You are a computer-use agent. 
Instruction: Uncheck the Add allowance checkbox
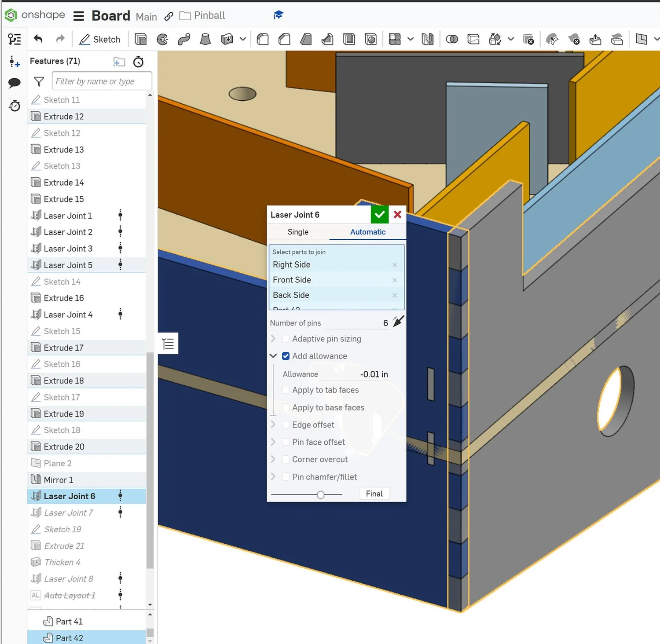tap(286, 356)
